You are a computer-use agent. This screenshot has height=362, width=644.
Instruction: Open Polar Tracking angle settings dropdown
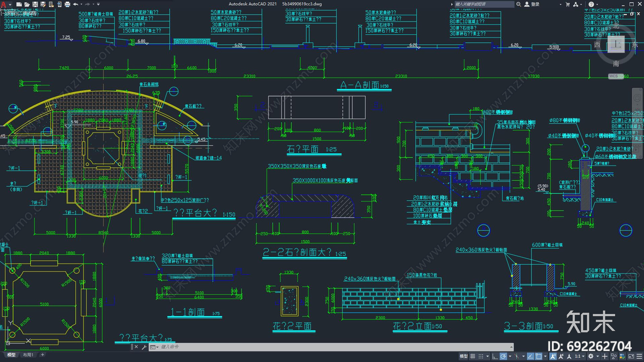pyautogui.click(x=510, y=356)
